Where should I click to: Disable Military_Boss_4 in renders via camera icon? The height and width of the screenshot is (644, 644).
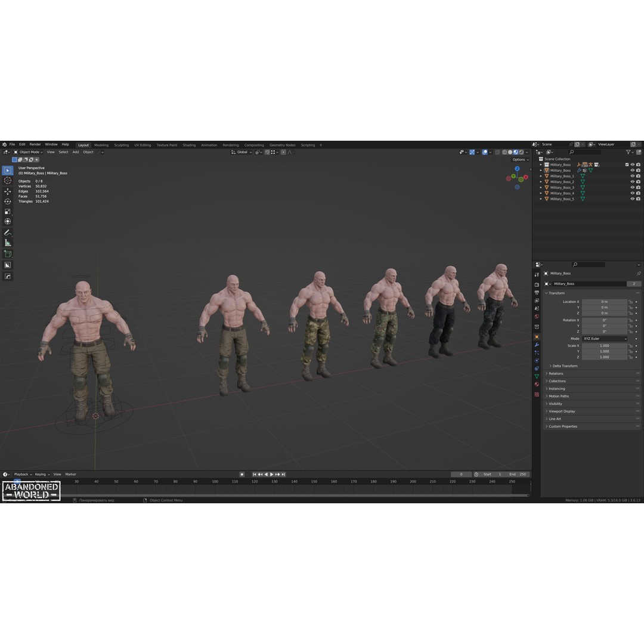pos(638,193)
